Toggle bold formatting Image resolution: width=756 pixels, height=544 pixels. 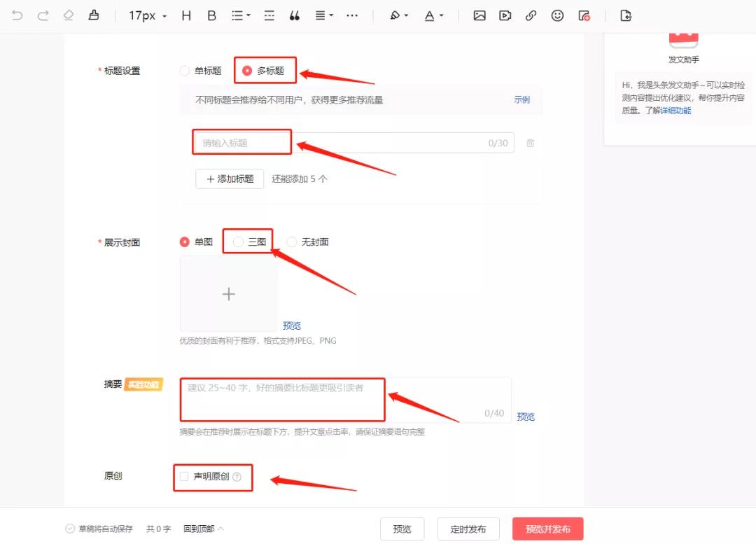[x=211, y=15]
